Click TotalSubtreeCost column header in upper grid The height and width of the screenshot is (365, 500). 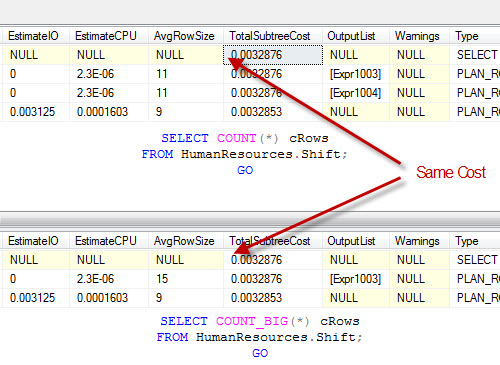pos(273,36)
